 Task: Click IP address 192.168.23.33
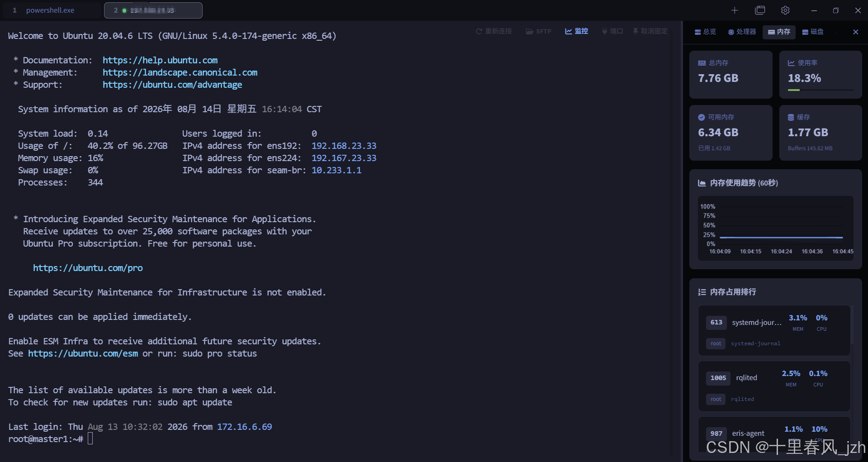coord(344,146)
